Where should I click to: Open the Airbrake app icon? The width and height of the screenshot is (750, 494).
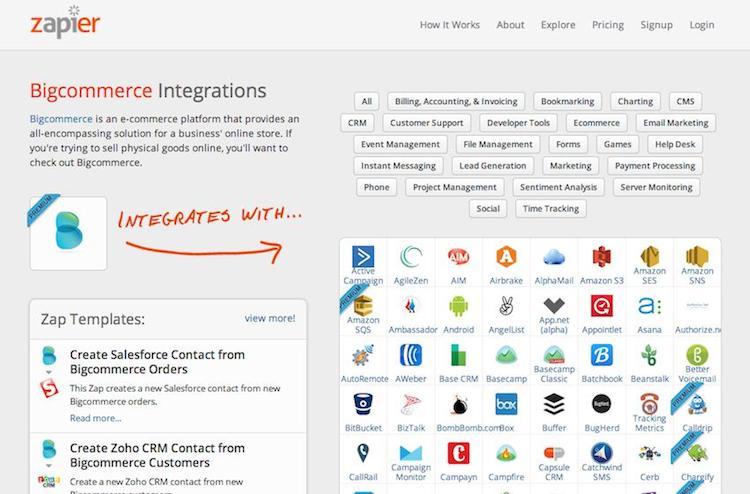[x=506, y=256]
